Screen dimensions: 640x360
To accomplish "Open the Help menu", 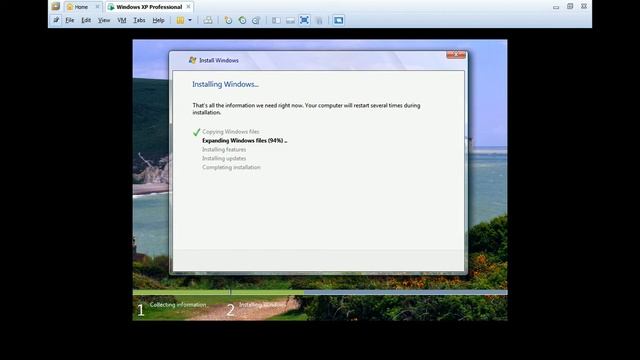I will coord(158,20).
